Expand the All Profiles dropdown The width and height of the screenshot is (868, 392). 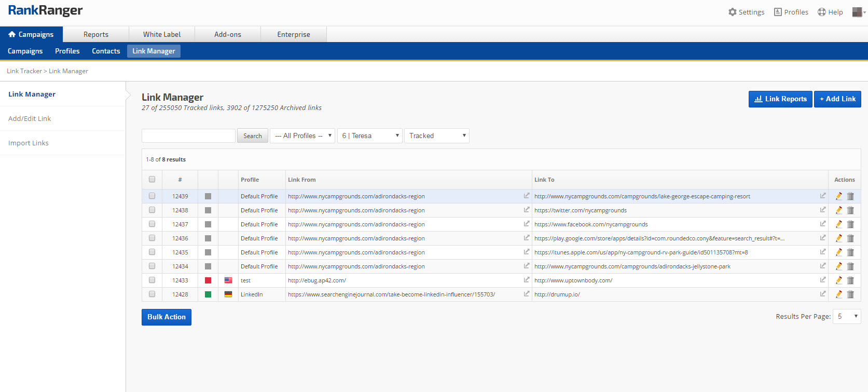302,136
